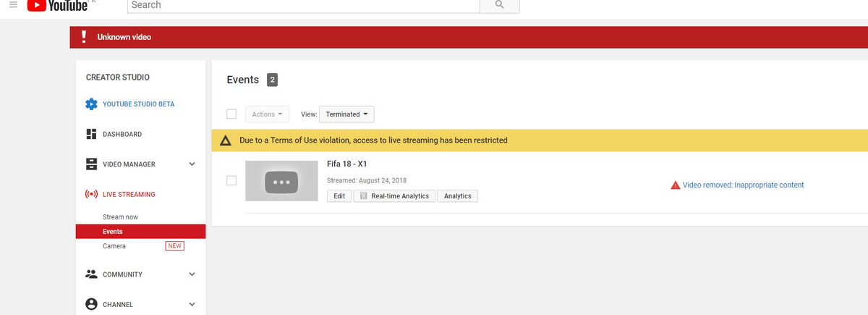Click the NEW badge beside Camera
Image resolution: width=868 pixels, height=315 pixels.
point(174,246)
